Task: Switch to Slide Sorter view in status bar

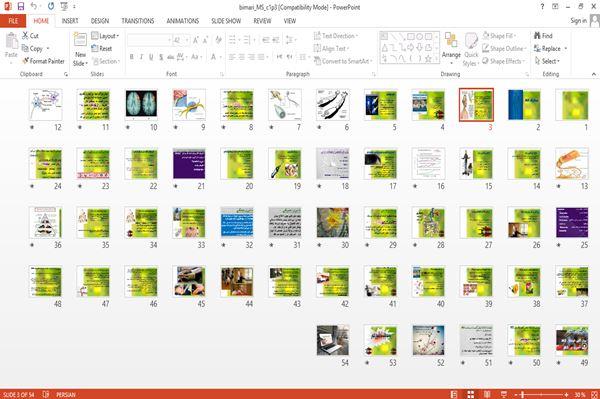Action: pos(471,394)
